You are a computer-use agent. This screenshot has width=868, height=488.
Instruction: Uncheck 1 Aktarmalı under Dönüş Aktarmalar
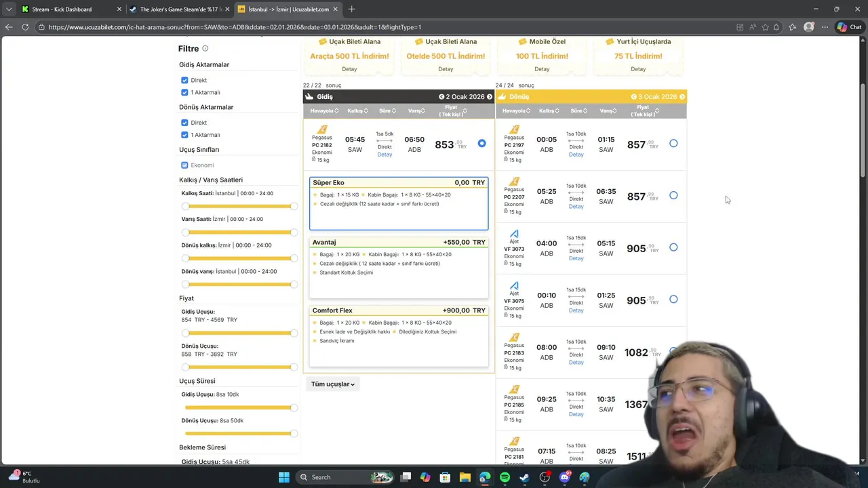click(x=184, y=135)
